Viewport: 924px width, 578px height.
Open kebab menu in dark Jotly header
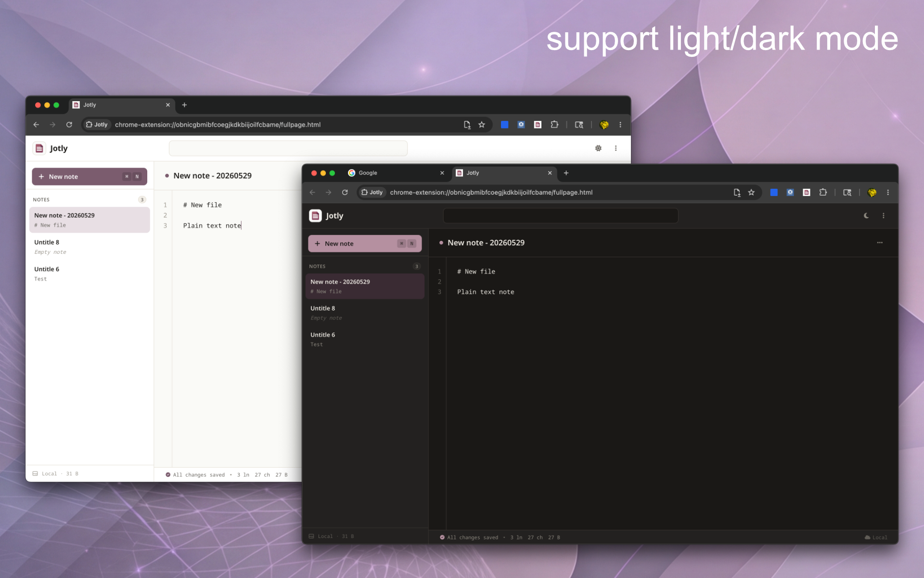pyautogui.click(x=883, y=216)
